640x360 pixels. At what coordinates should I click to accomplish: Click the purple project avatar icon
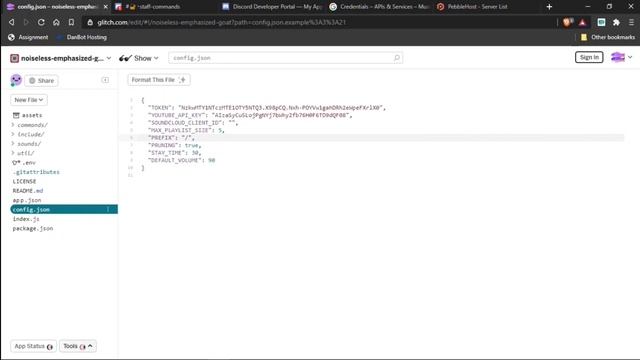[x=16, y=80]
